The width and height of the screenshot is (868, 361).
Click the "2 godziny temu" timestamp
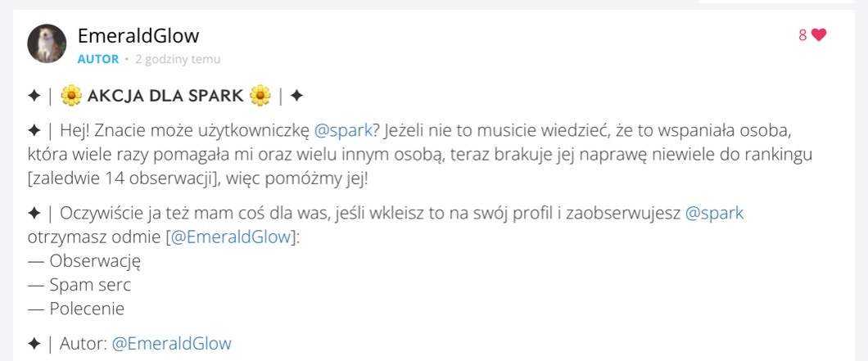(178, 59)
